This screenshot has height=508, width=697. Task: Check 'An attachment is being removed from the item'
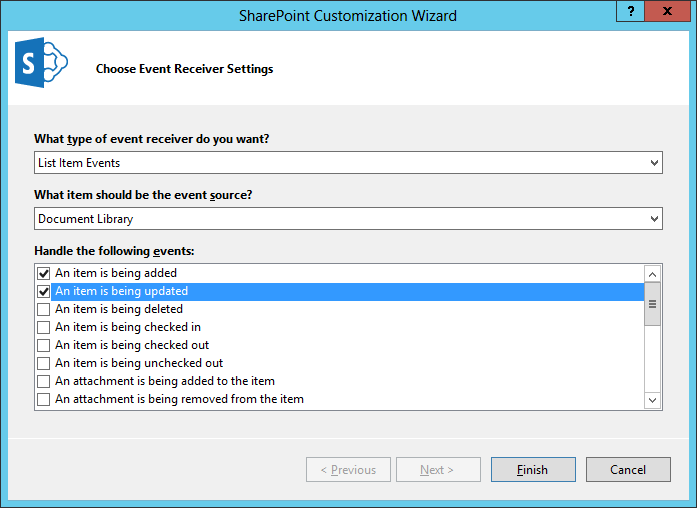[43, 399]
